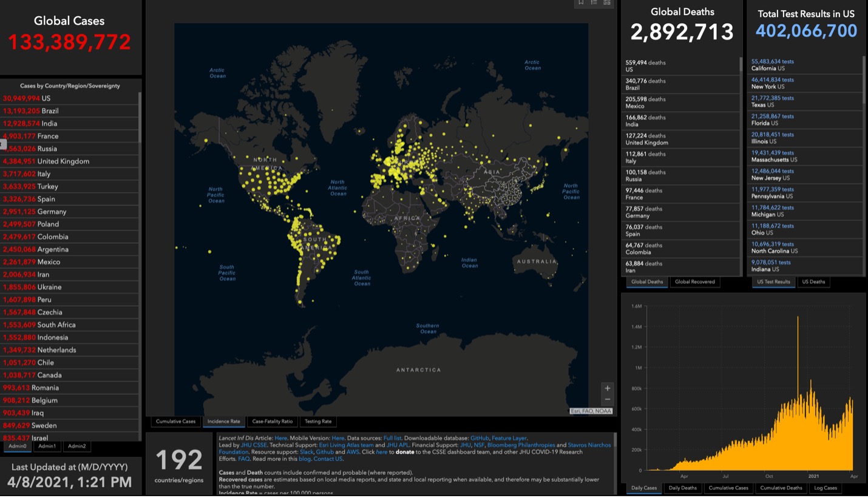Switch to the Cumulative Cases map tab
Screen dimensions: 868x498
click(175, 422)
